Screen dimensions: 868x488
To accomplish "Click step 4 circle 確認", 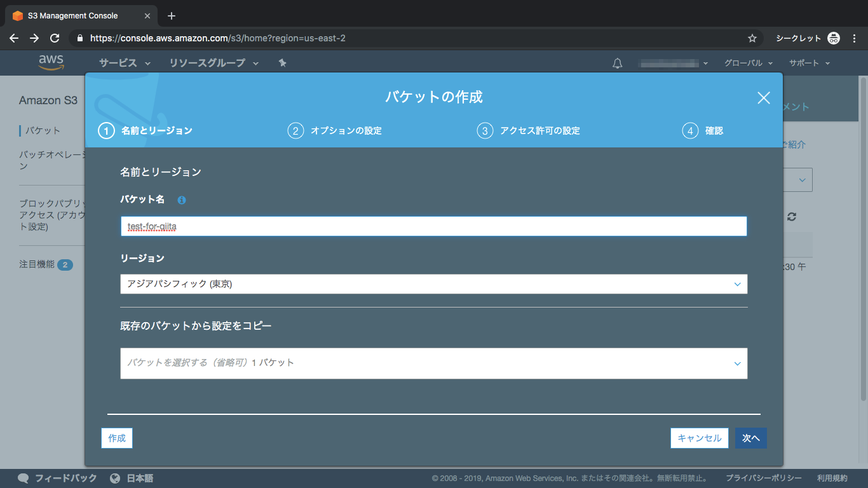I will (x=690, y=131).
